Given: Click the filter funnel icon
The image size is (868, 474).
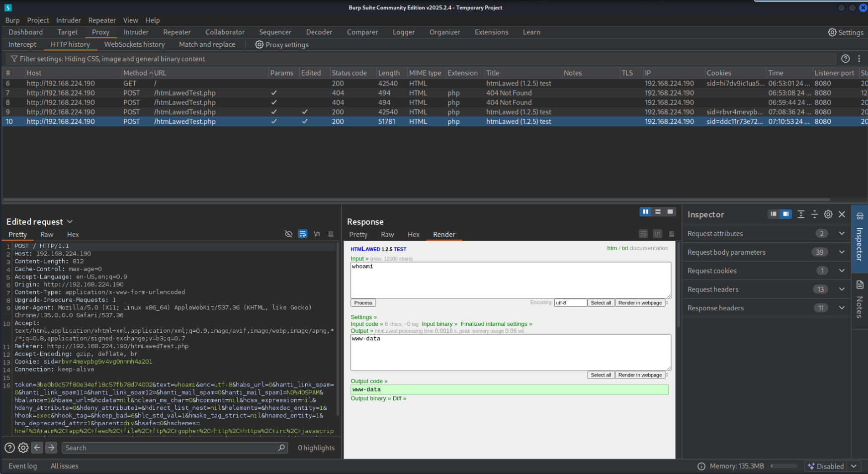Looking at the screenshot, I should coord(14,59).
